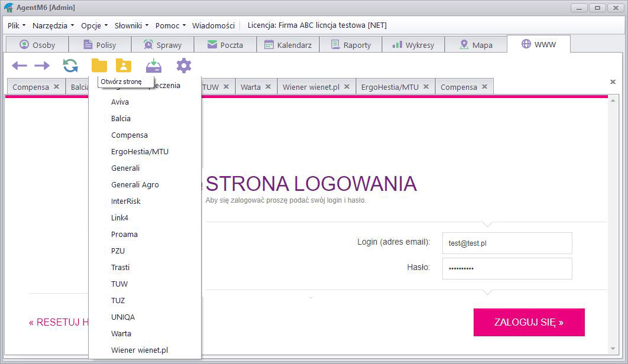Image resolution: width=628 pixels, height=364 pixels.
Task: Choose Warta from the dropdown list
Action: [145, 333]
